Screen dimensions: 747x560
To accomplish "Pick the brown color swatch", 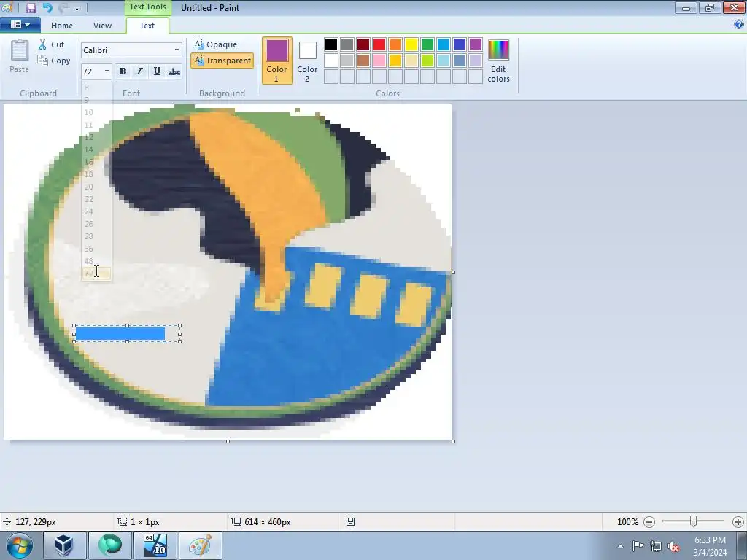I will [x=363, y=61].
